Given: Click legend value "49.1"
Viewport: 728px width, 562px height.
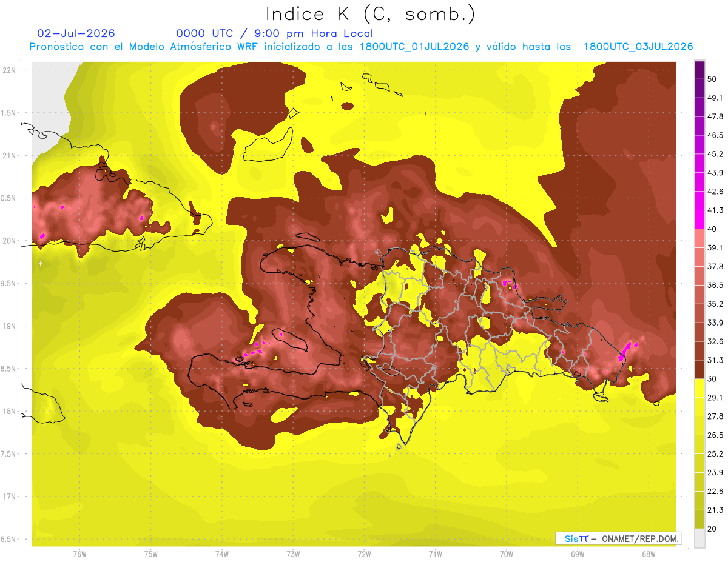Looking at the screenshot, I should [715, 98].
